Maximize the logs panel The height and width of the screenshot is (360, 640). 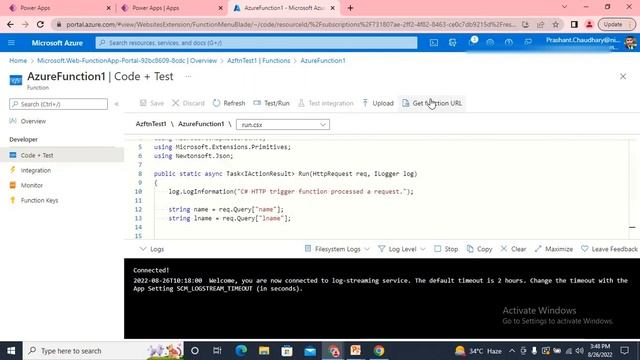point(554,249)
